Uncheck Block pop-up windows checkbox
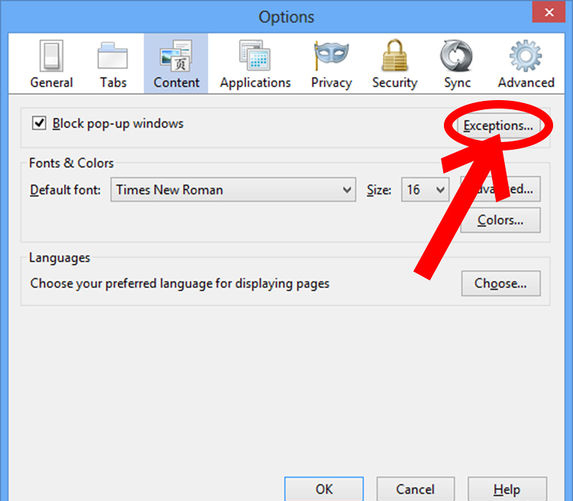The height and width of the screenshot is (501, 573). click(x=39, y=123)
